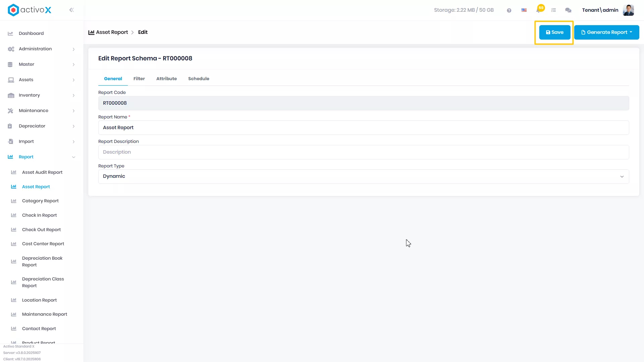Click the Category Report chart icon

14,201
